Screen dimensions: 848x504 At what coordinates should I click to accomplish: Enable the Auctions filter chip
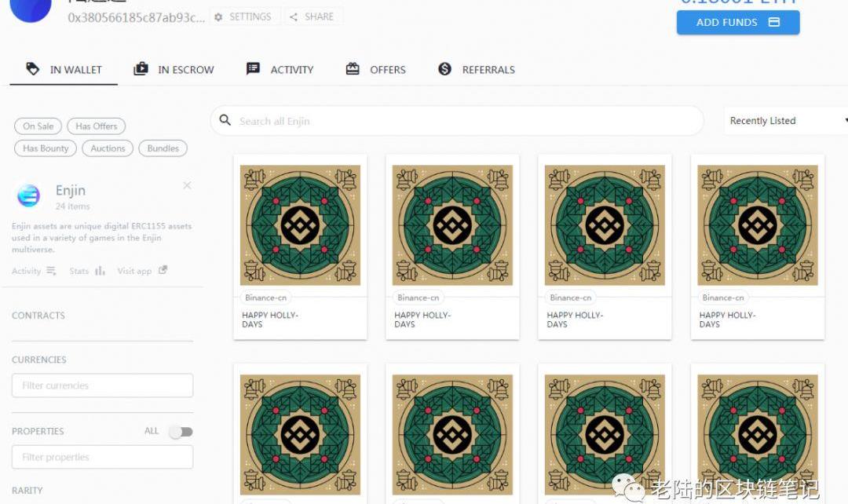tap(108, 148)
